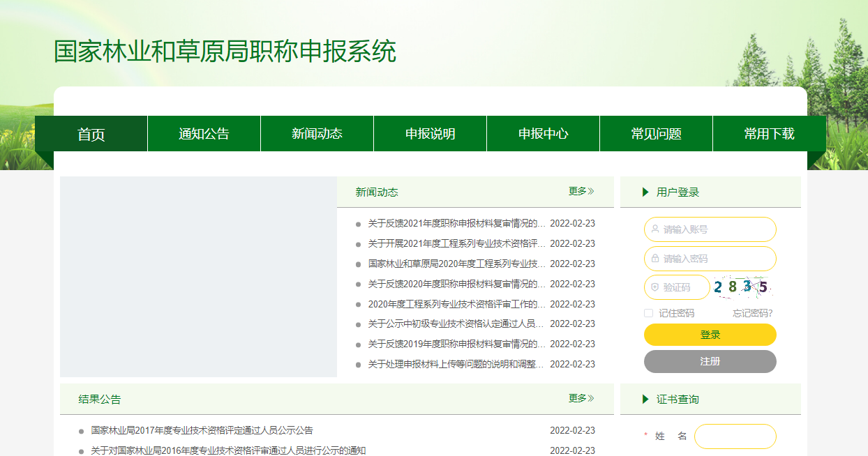Open the 首页 navigation tab
This screenshot has width=868, height=456.
(x=91, y=134)
